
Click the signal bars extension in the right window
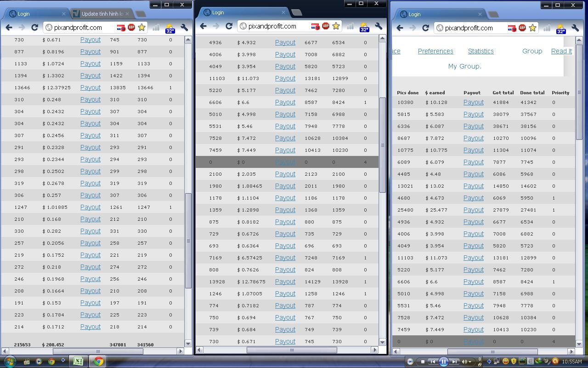(547, 28)
